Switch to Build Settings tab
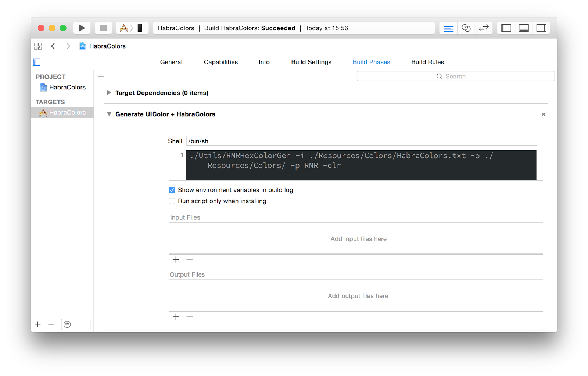588x376 pixels. [311, 62]
